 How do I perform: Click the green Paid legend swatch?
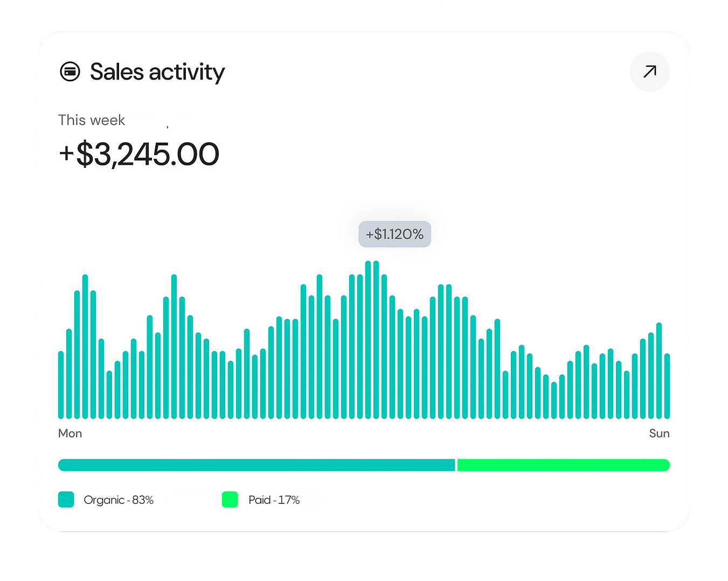230,500
